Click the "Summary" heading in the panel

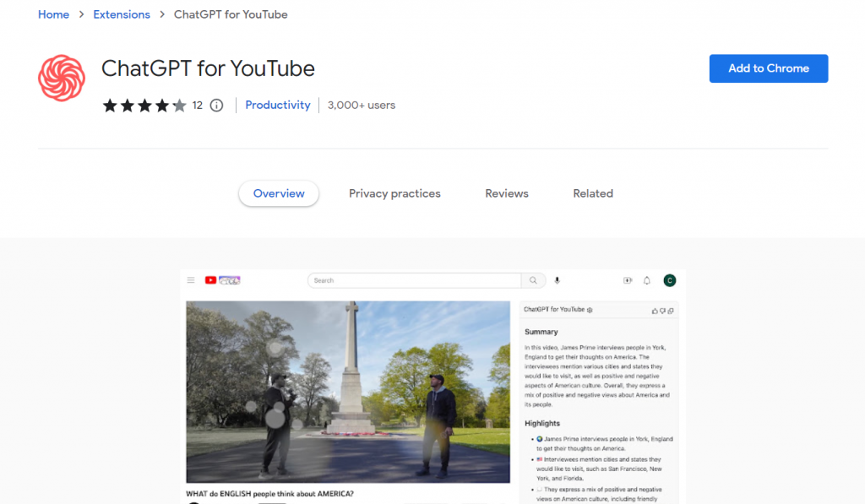coord(541,332)
